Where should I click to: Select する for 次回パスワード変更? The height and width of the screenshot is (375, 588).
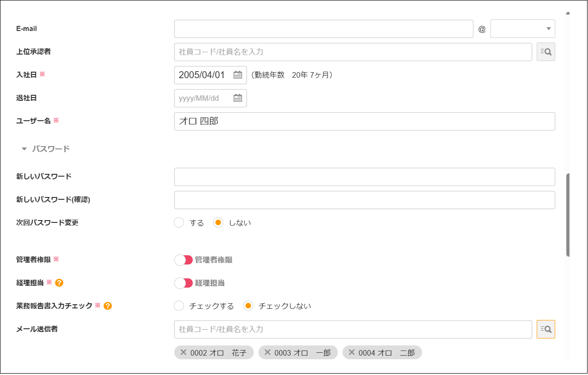pyautogui.click(x=179, y=223)
